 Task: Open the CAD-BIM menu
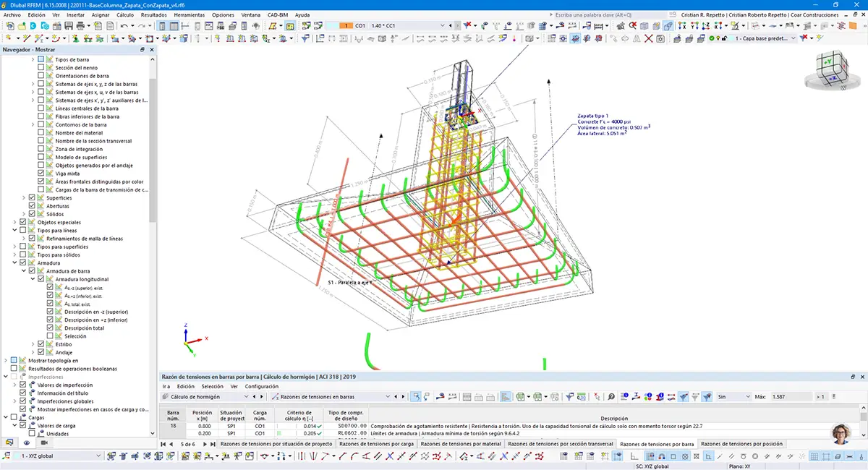click(278, 14)
